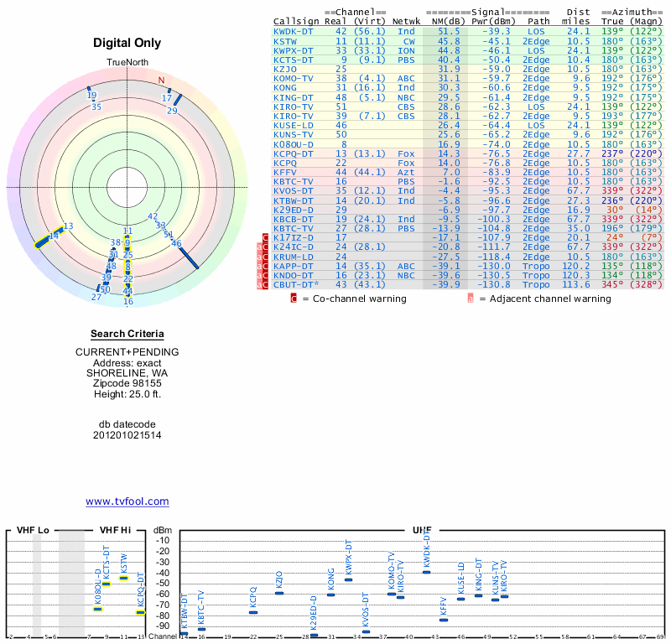671x644 pixels.
Task: Click the red magnetic north N marker
Action: (x=162, y=80)
